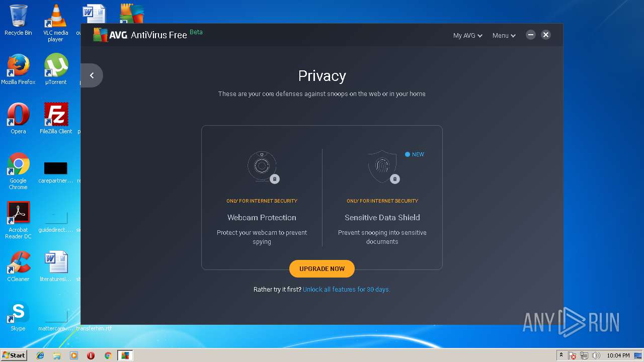Select the mattercarev desktop file icon

[x=55, y=320]
